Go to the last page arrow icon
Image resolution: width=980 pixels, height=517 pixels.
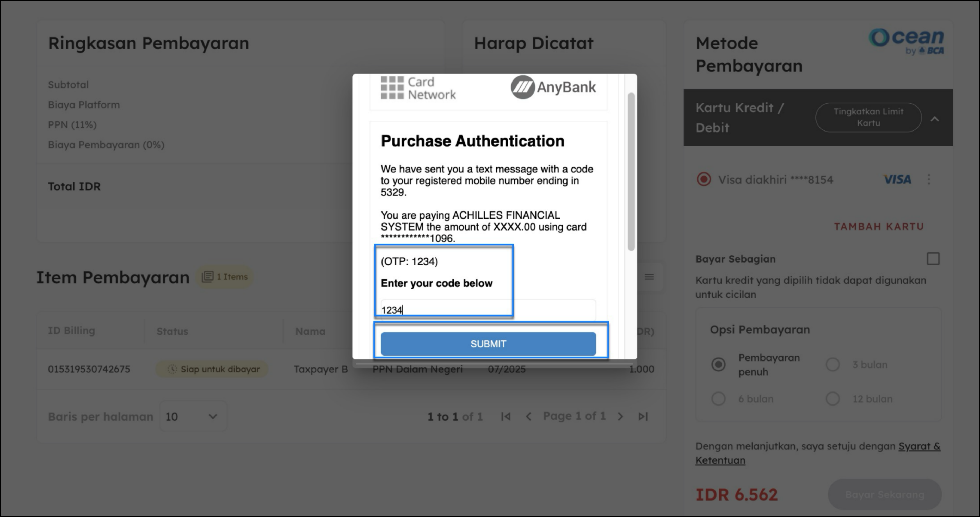click(x=643, y=417)
